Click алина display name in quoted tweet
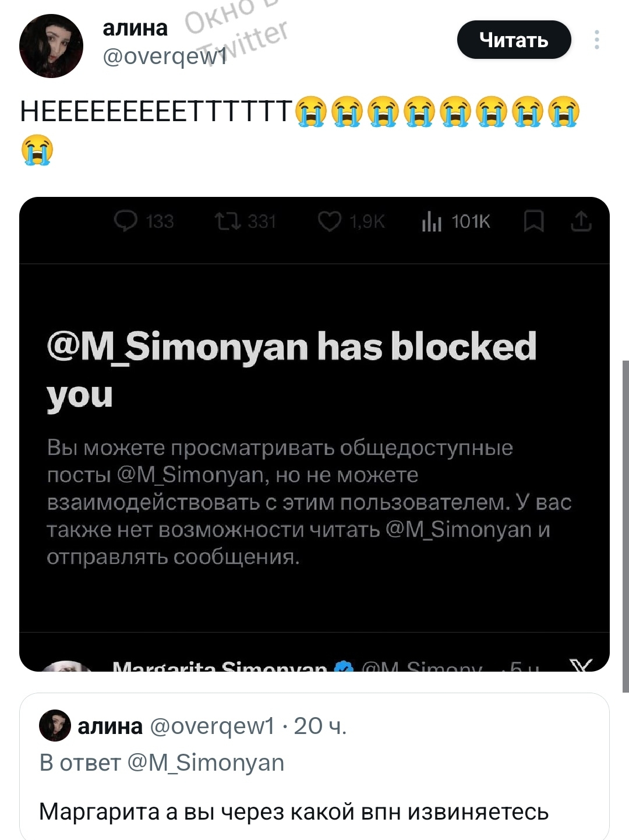The width and height of the screenshot is (629, 840). tap(110, 726)
